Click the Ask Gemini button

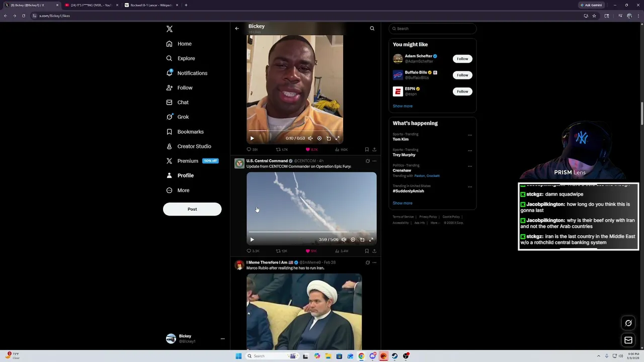click(591, 5)
